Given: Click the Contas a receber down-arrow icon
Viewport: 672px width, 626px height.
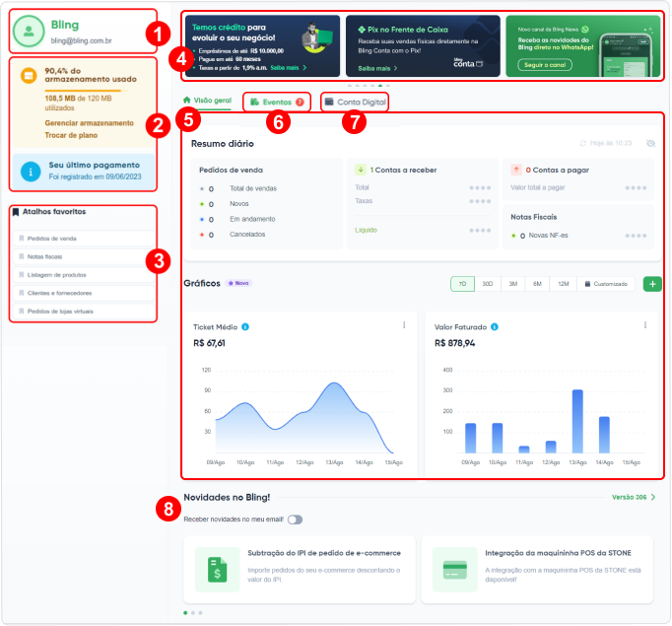Looking at the screenshot, I should tap(361, 170).
